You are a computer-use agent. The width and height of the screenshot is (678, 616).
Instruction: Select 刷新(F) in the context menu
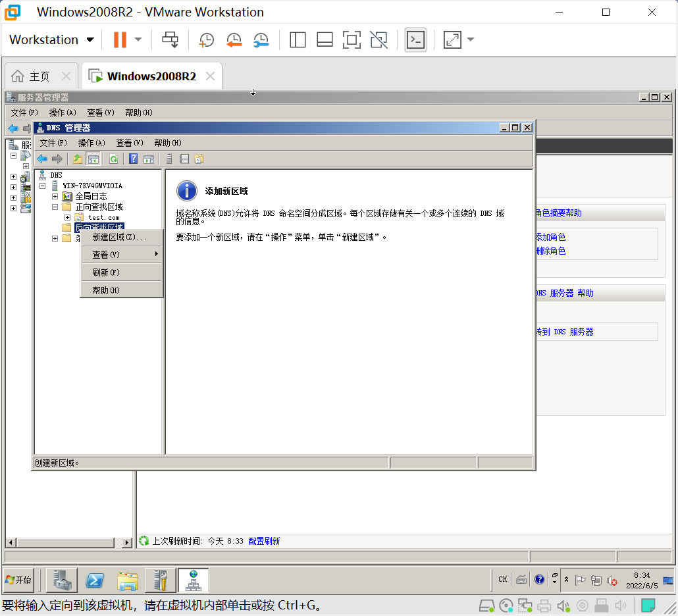(x=122, y=272)
